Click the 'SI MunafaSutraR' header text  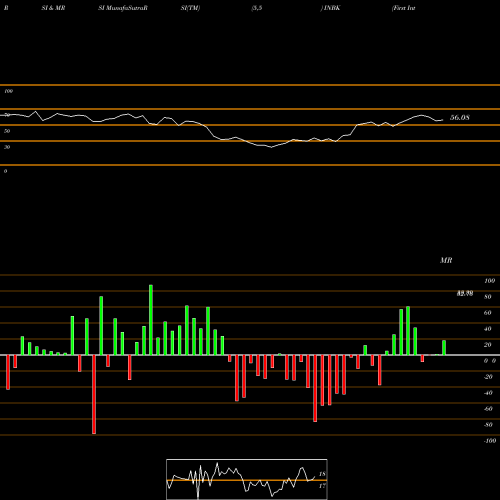click(123, 8)
